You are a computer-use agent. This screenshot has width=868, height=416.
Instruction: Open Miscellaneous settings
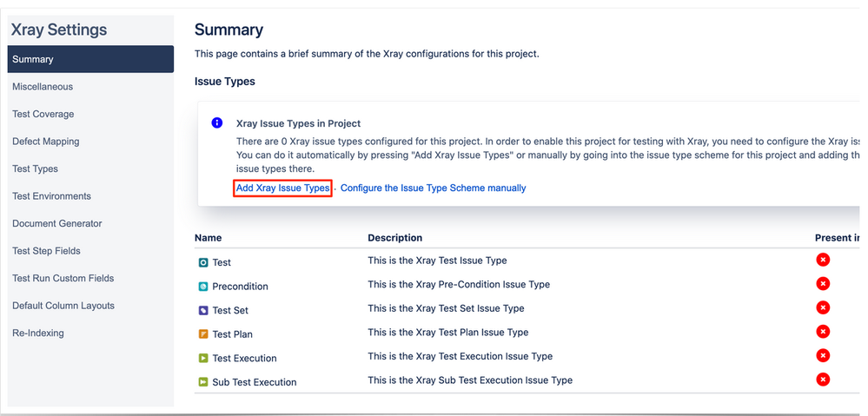click(x=43, y=86)
